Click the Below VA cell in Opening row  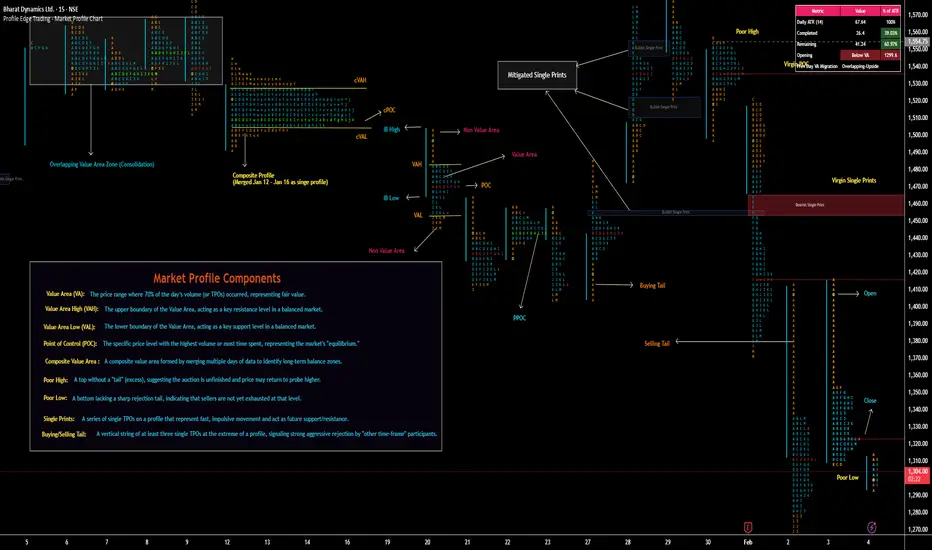[860, 55]
